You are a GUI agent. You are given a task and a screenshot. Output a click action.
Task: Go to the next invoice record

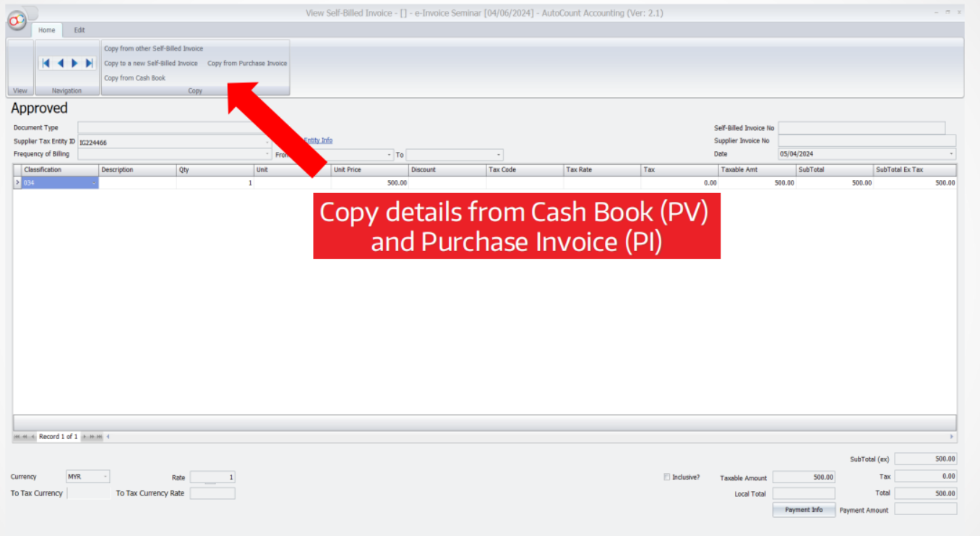tap(74, 64)
